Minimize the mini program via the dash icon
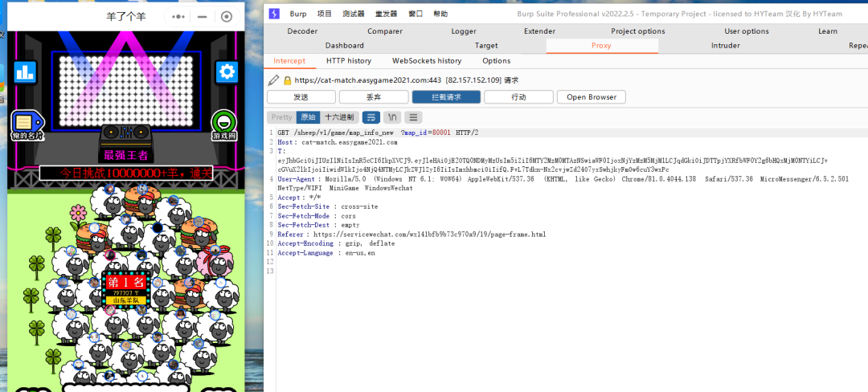The image size is (868, 392). click(202, 17)
